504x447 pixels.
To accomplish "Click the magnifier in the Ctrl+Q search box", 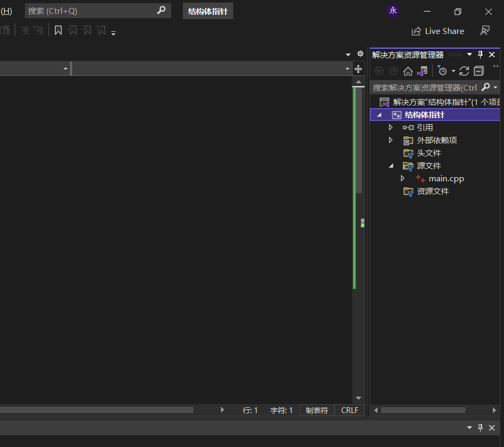I will point(161,11).
